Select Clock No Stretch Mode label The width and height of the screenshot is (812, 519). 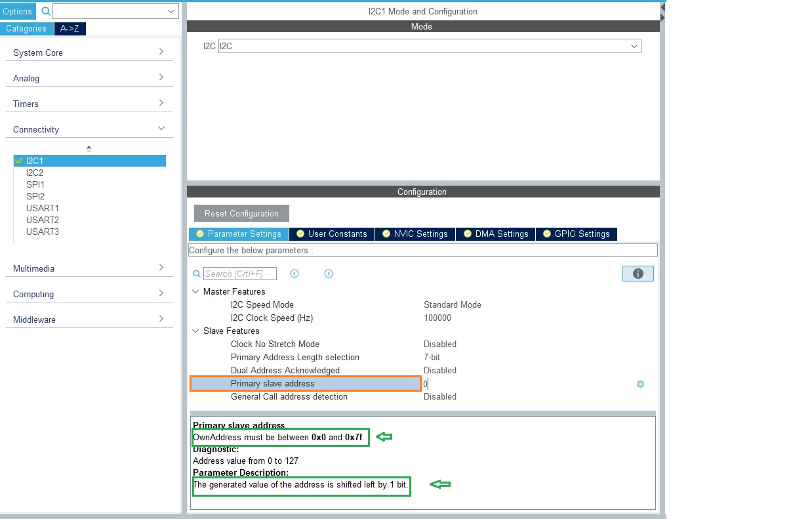[275, 344]
